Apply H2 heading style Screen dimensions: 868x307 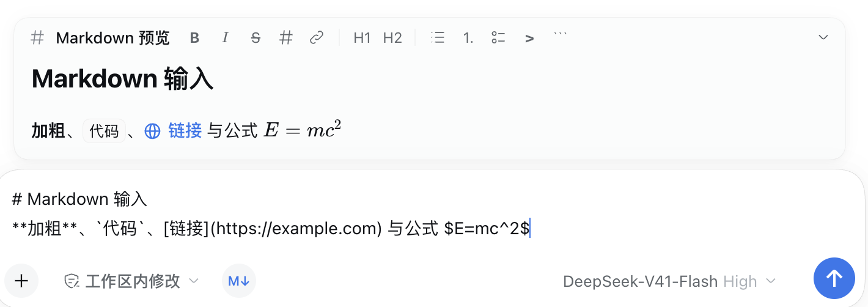[392, 38]
